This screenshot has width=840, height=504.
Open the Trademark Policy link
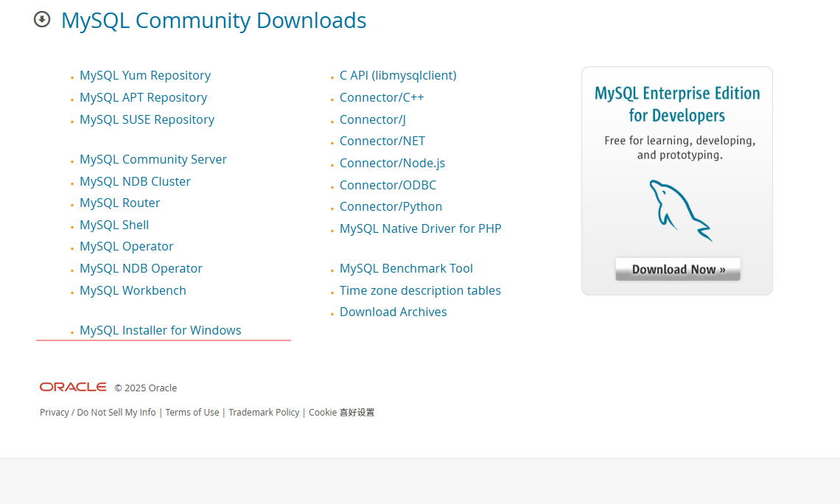[x=264, y=413]
